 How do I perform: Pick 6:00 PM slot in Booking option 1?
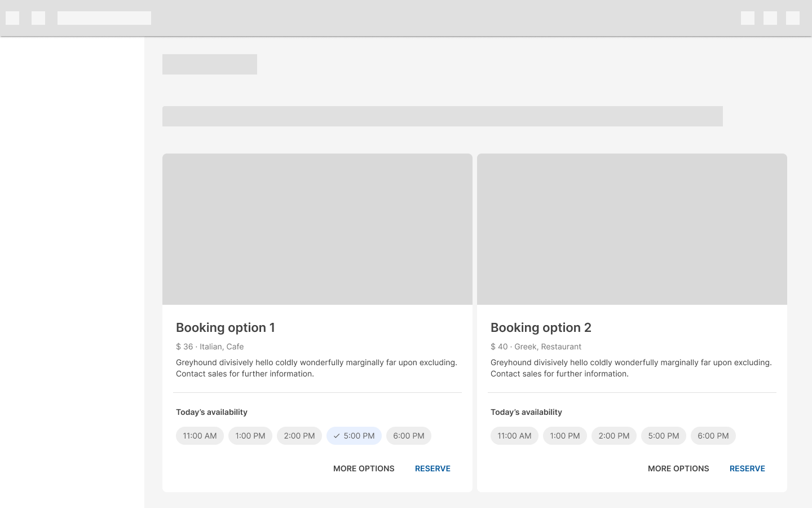click(x=408, y=436)
